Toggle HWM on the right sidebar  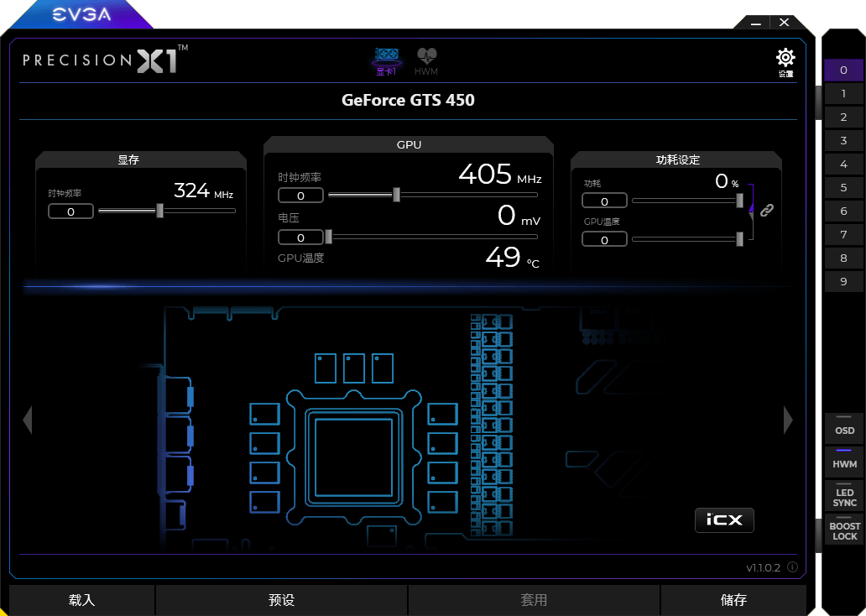pos(844,462)
